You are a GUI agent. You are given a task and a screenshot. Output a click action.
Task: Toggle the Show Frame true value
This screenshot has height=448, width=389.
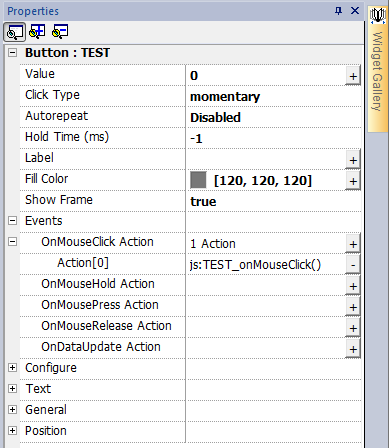click(x=203, y=202)
